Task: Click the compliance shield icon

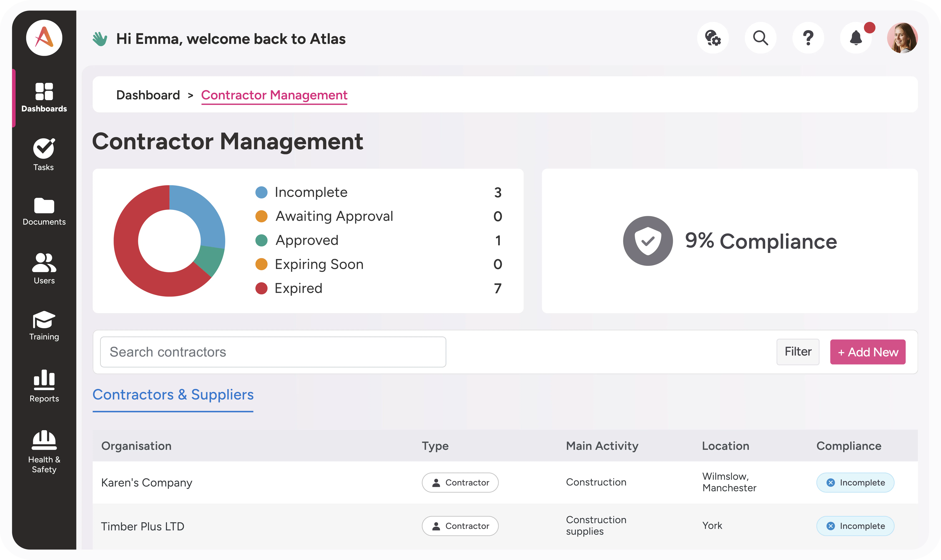Action: pos(648,241)
